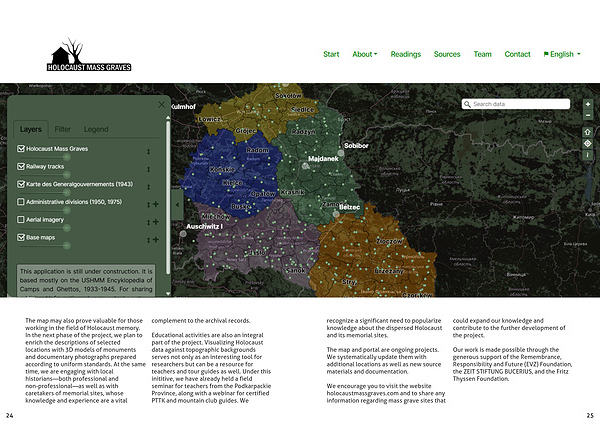Image resolution: width=600 pixels, height=424 pixels.
Task: Click the Search data input field
Action: point(516,104)
